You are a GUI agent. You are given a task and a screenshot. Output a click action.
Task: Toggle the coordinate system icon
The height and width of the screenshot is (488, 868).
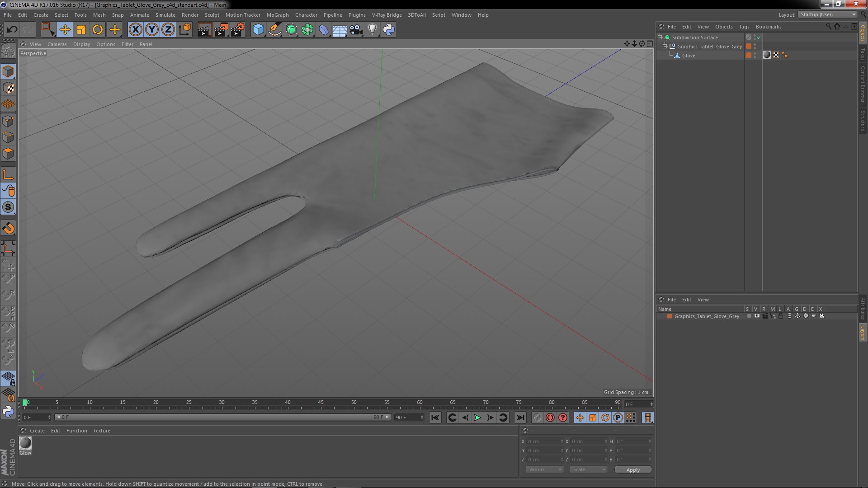click(x=185, y=30)
